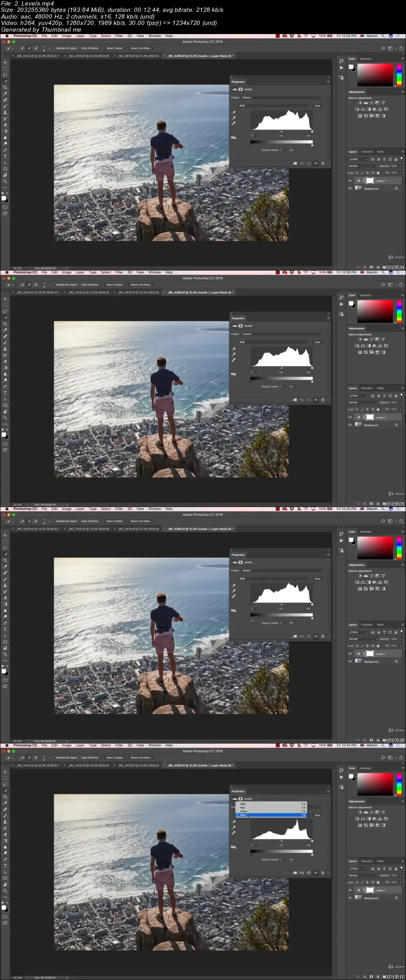This screenshot has height=980, width=406.
Task: Hide the Background layer in the 02:34 frame
Action: (x=350, y=189)
